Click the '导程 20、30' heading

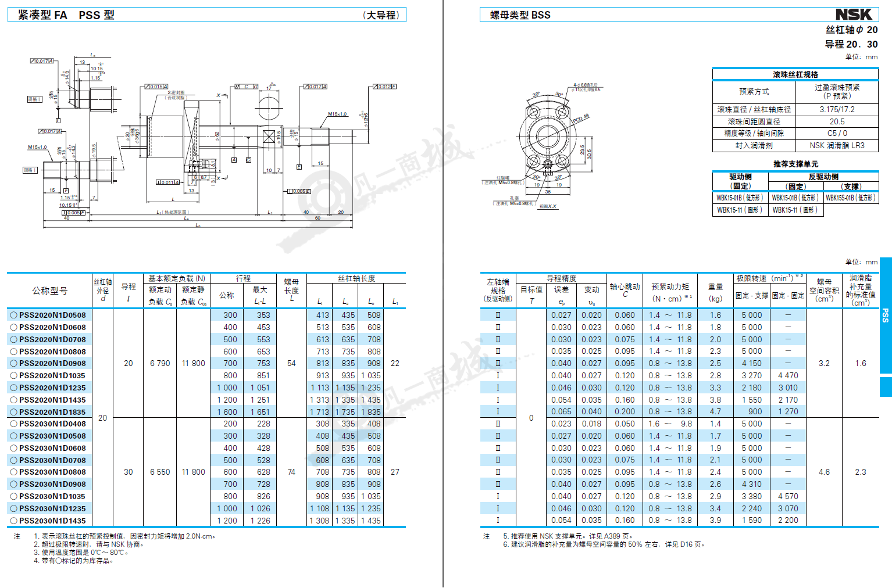(851, 44)
